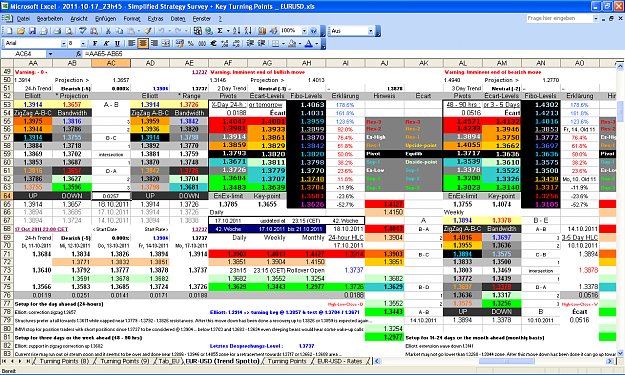Open Excel Help question mark icon
Image resolution: width=625 pixels, height=375 pixels.
313,31
